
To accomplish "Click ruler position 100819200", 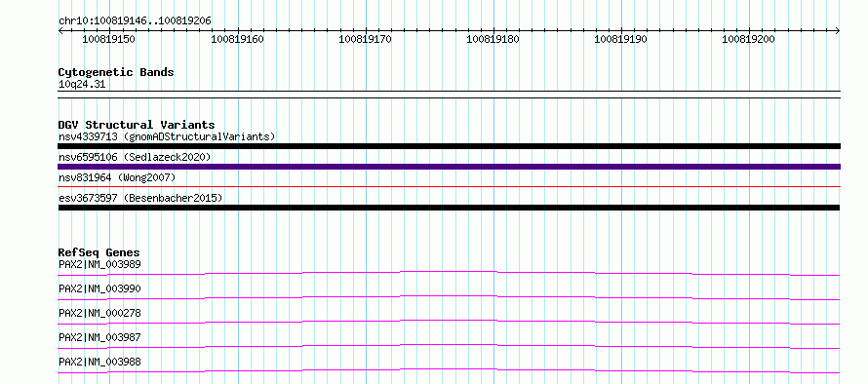I will (x=748, y=40).
